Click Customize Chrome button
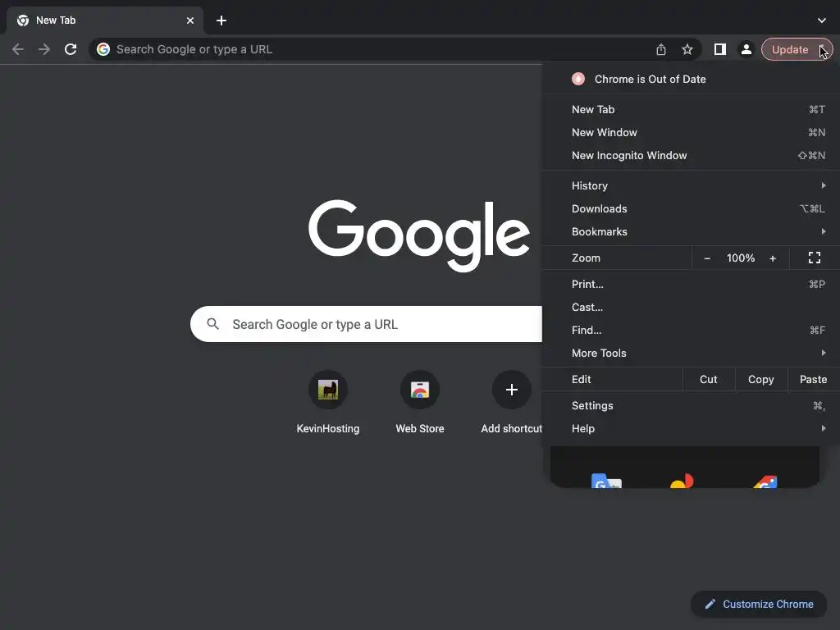840x630 pixels. click(759, 605)
